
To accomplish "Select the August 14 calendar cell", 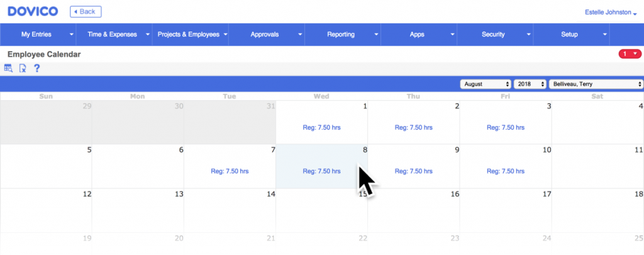I will click(x=230, y=210).
